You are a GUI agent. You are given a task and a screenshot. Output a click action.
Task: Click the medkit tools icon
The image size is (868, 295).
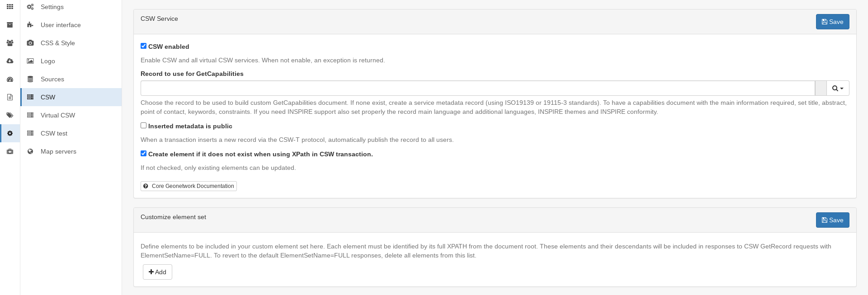10,151
